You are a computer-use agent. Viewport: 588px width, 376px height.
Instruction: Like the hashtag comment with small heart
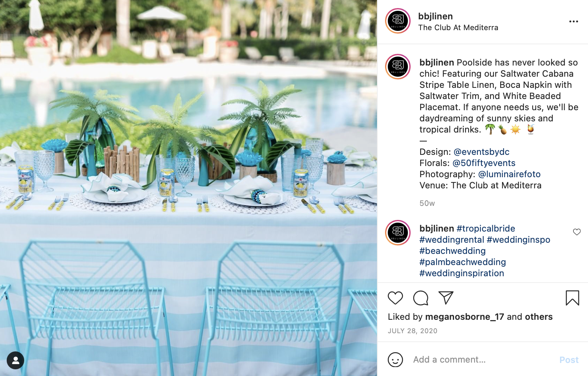[577, 232]
